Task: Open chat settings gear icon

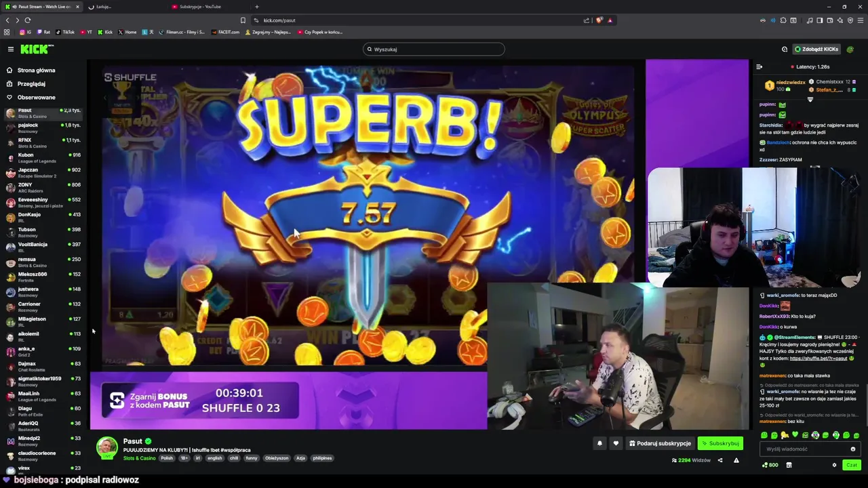Action: [x=834, y=465]
